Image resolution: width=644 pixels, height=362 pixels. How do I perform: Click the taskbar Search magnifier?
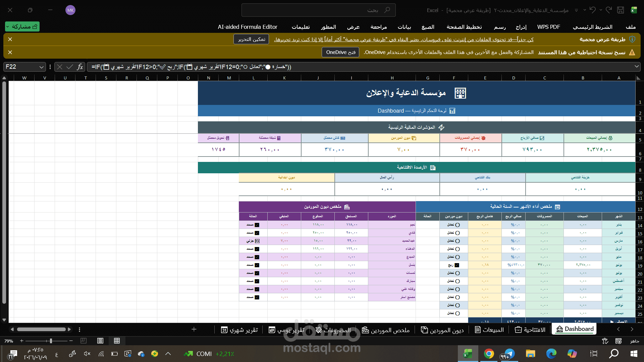point(613,354)
